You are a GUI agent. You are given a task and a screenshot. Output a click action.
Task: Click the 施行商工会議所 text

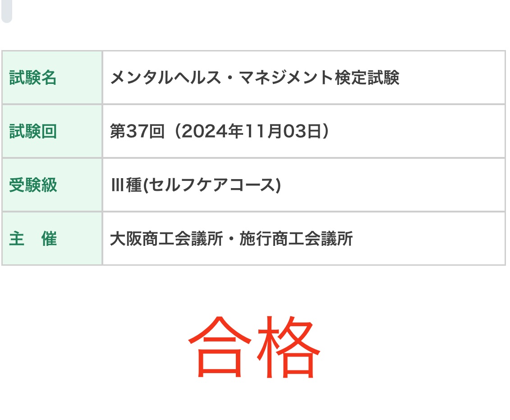[296, 239]
